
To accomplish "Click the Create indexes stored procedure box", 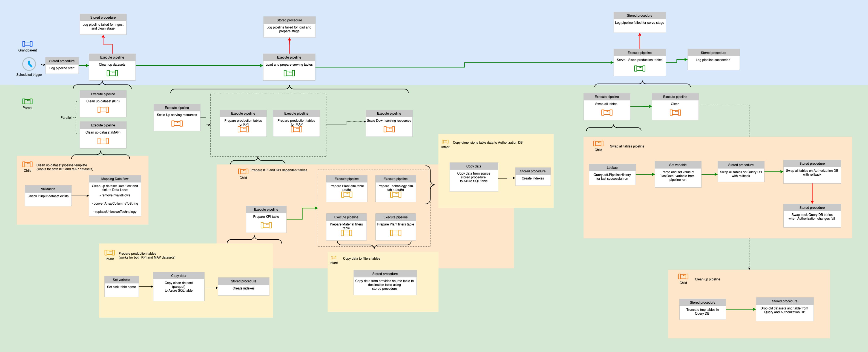I will [x=243, y=288].
